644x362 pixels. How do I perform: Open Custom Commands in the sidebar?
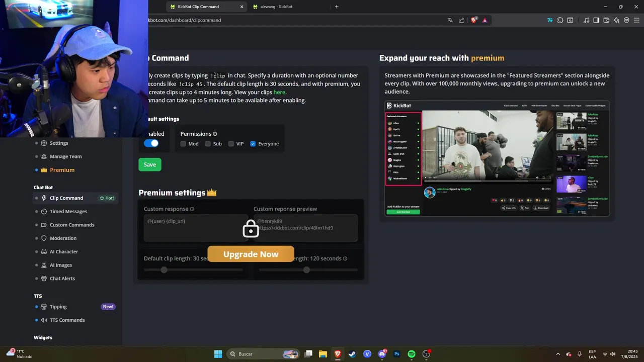[x=72, y=225]
